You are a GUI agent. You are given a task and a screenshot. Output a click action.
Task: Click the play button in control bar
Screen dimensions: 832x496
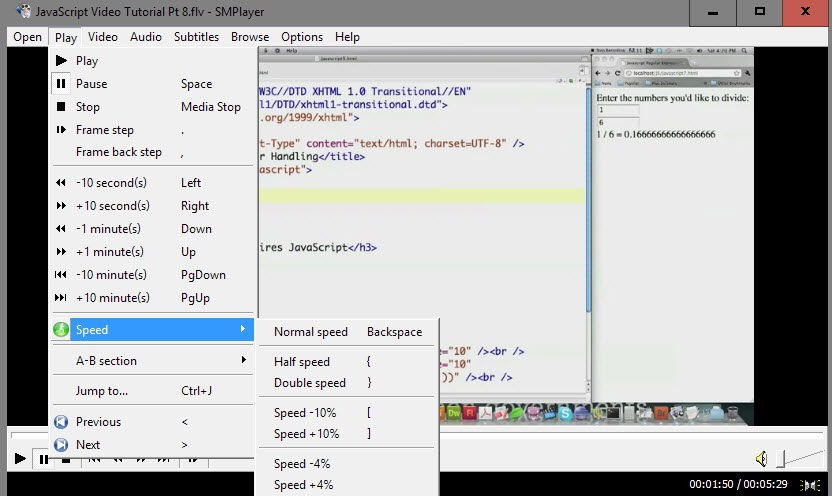coord(20,458)
